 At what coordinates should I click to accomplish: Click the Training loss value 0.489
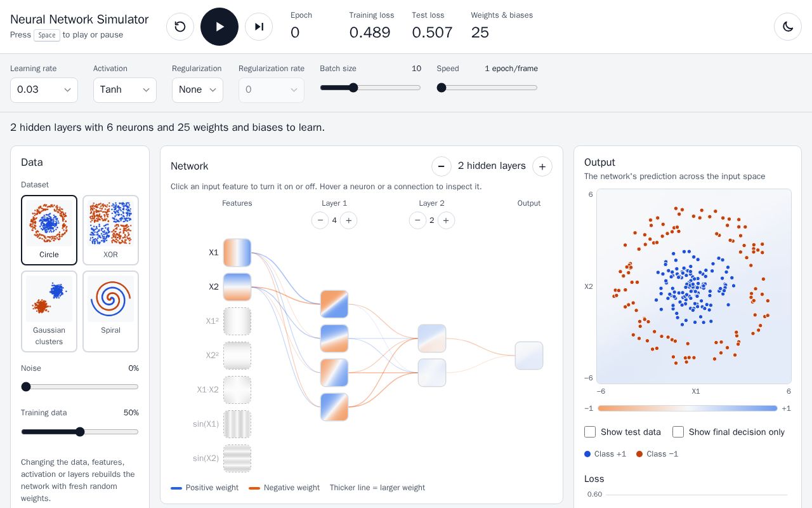[x=370, y=32]
